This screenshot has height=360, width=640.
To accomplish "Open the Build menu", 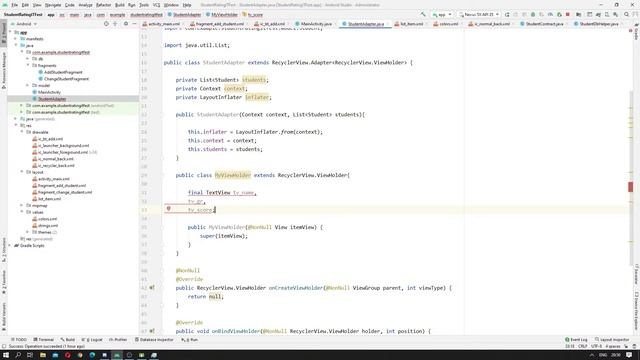I will click(120, 5).
